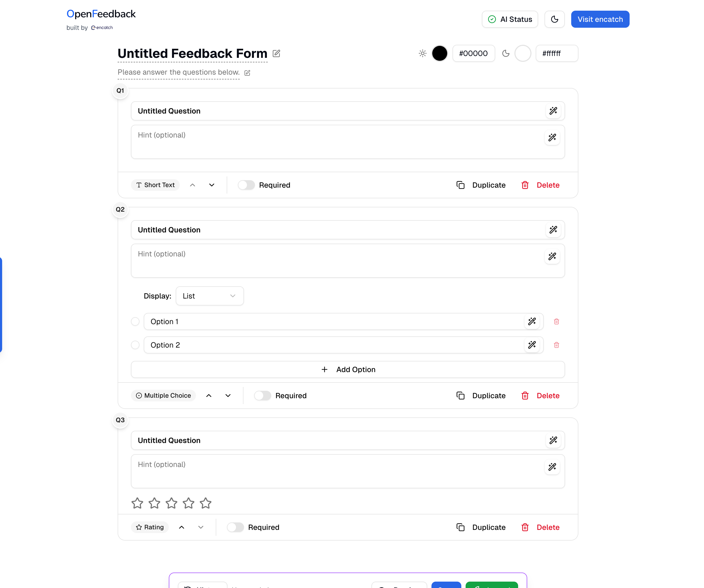Viewport: 704px width, 588px height.
Task: Open the Short Text question type selector
Action: 155,185
